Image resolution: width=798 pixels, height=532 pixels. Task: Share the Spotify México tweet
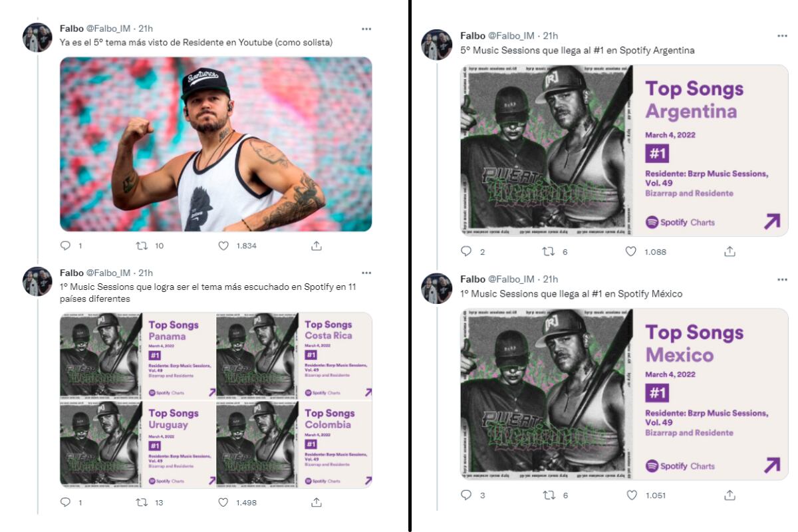click(x=730, y=495)
